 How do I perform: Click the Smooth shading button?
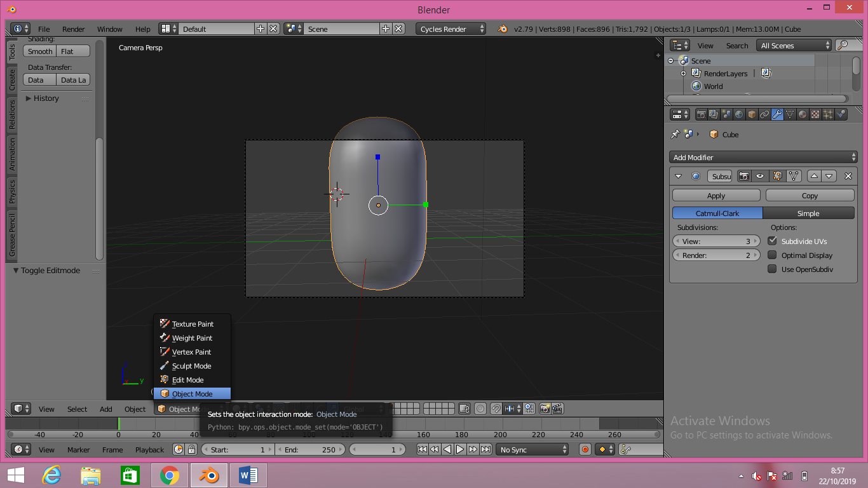40,51
